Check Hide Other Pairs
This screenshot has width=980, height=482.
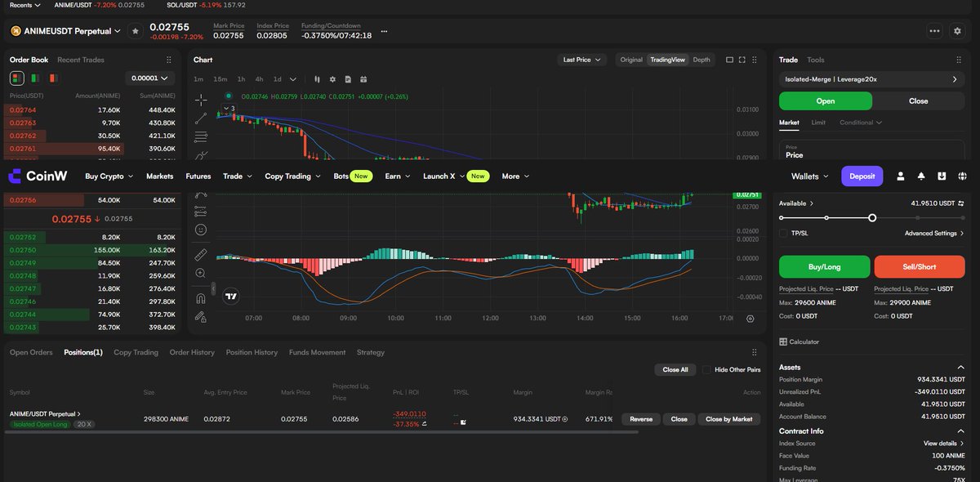coord(706,369)
